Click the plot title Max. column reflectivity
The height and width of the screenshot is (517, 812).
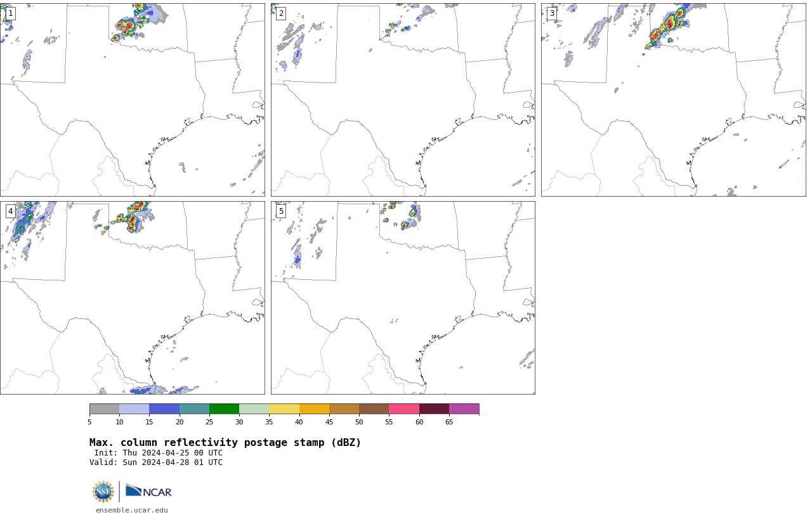(x=225, y=443)
